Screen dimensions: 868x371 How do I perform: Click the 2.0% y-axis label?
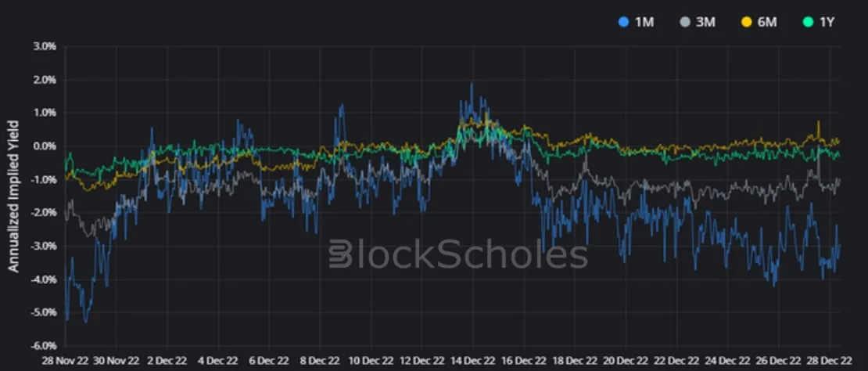(45, 80)
